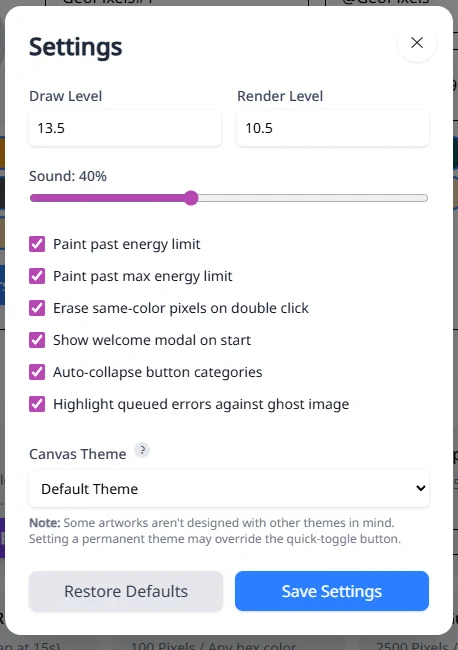The height and width of the screenshot is (650, 458).
Task: Disable Erase same-color pixels on double click
Action: [x=37, y=308]
